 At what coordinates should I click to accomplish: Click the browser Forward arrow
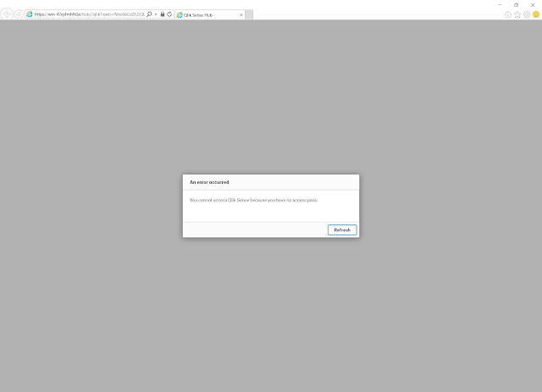(19, 14)
